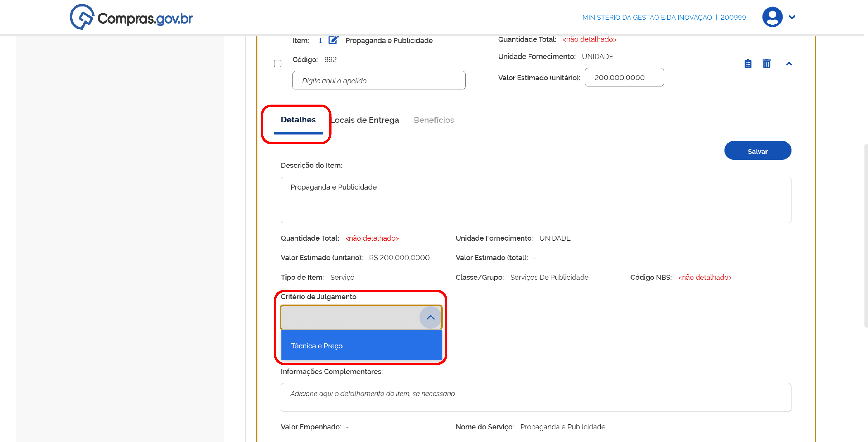Open the Locais de Entrega tab
The width and height of the screenshot is (868, 442).
click(365, 120)
